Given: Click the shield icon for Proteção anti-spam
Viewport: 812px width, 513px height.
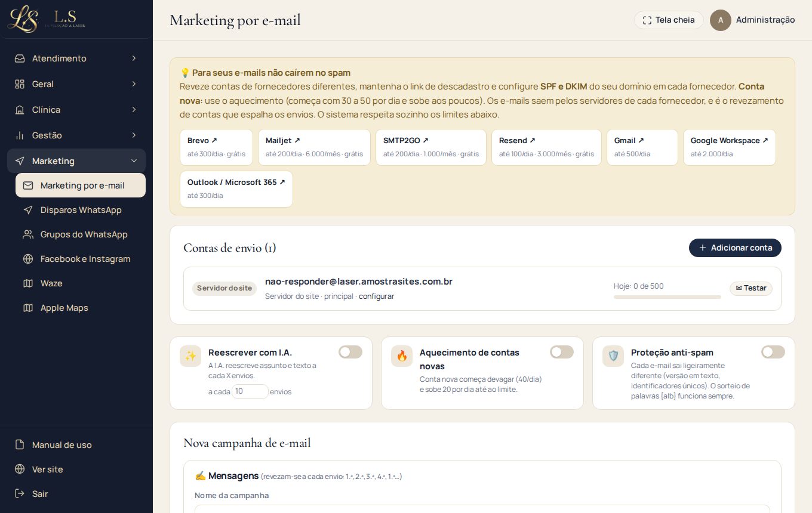Looking at the screenshot, I should point(613,356).
